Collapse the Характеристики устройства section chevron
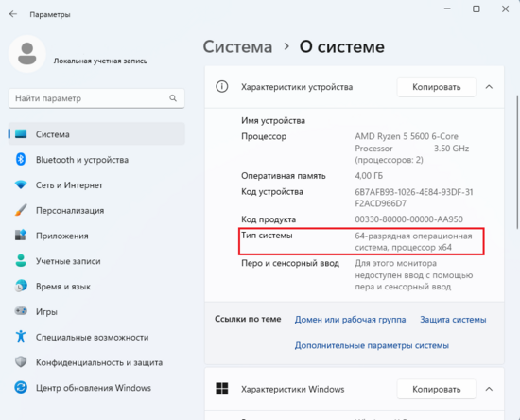Screen dimensions: 520x420 coord(489,87)
